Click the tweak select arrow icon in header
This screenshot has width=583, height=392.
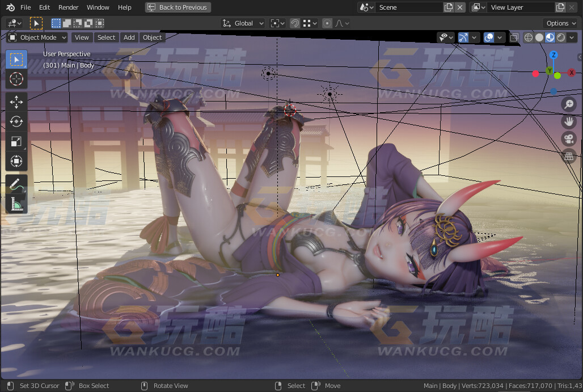pyautogui.click(x=36, y=23)
